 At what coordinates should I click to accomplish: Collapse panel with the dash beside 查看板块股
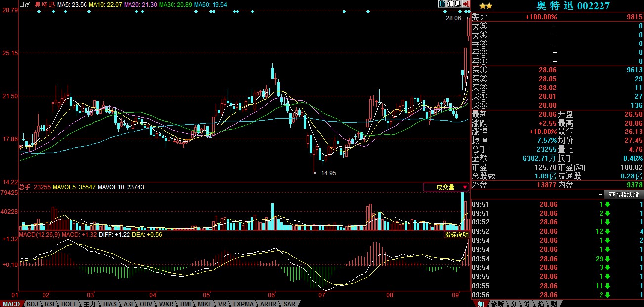click(x=600, y=195)
